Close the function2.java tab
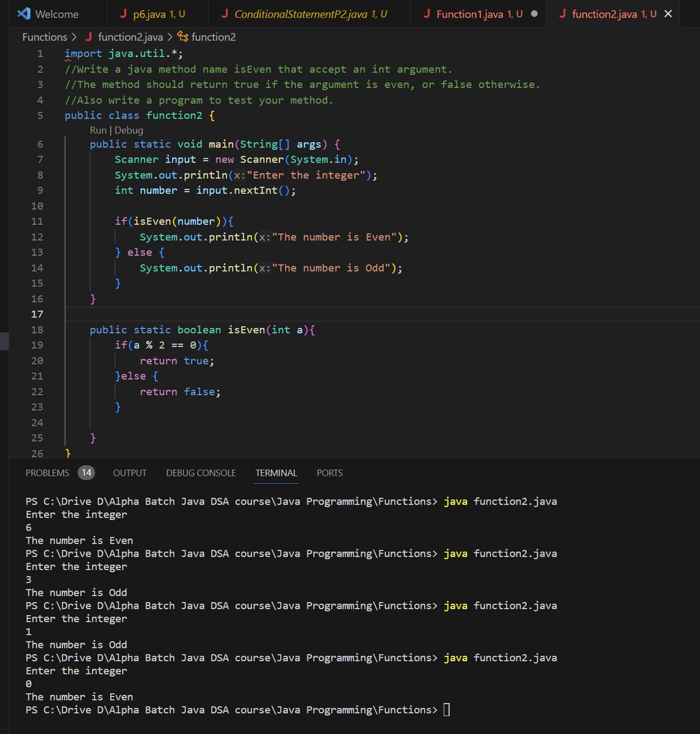This screenshot has width=700, height=734. (x=668, y=13)
